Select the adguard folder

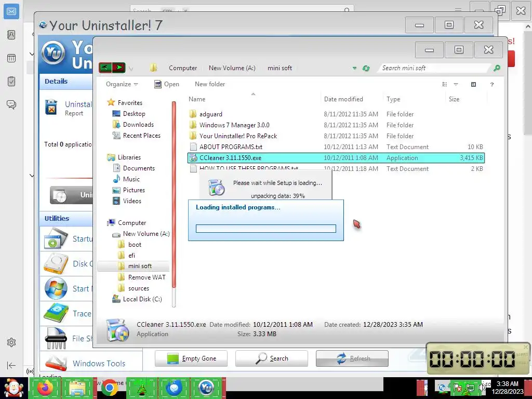pyautogui.click(x=336, y=114)
